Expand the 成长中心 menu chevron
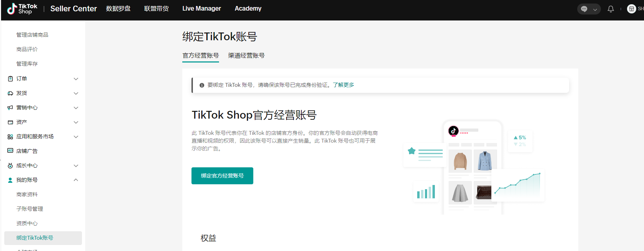 tap(76, 166)
